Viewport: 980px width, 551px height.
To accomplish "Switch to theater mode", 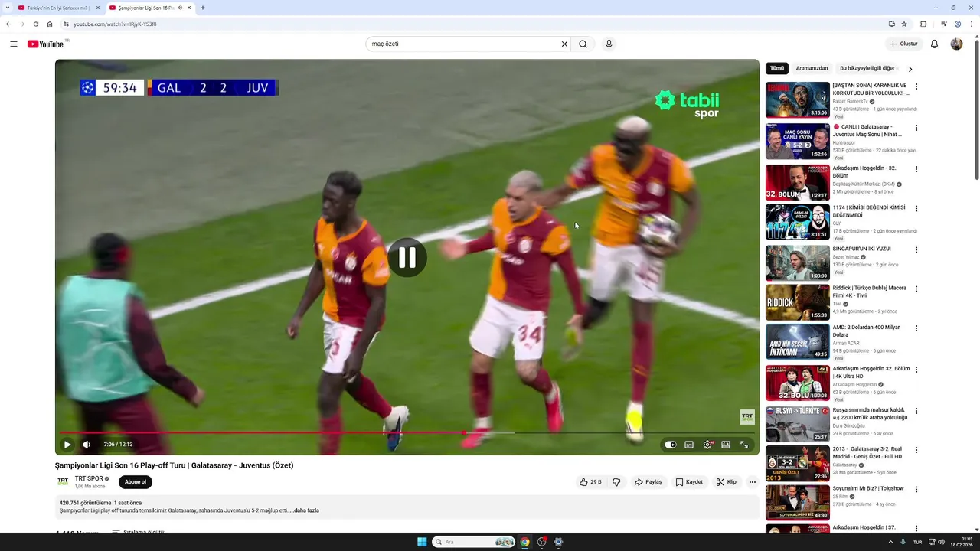I will (x=726, y=444).
